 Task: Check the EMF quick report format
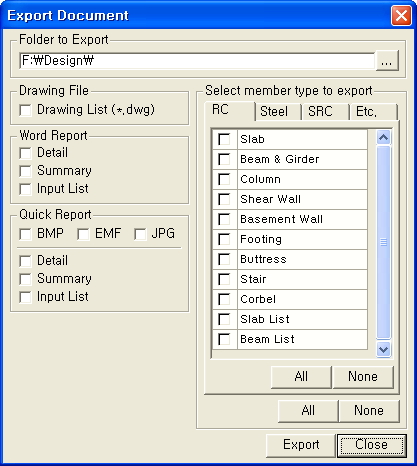[x=83, y=234]
